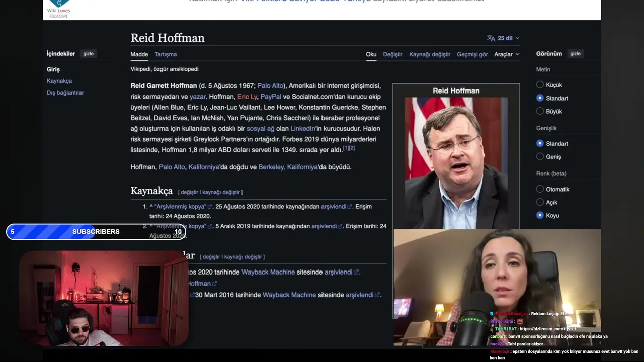Open the sosyal ağ link
Screen dimensions: 644x362
[260, 129]
